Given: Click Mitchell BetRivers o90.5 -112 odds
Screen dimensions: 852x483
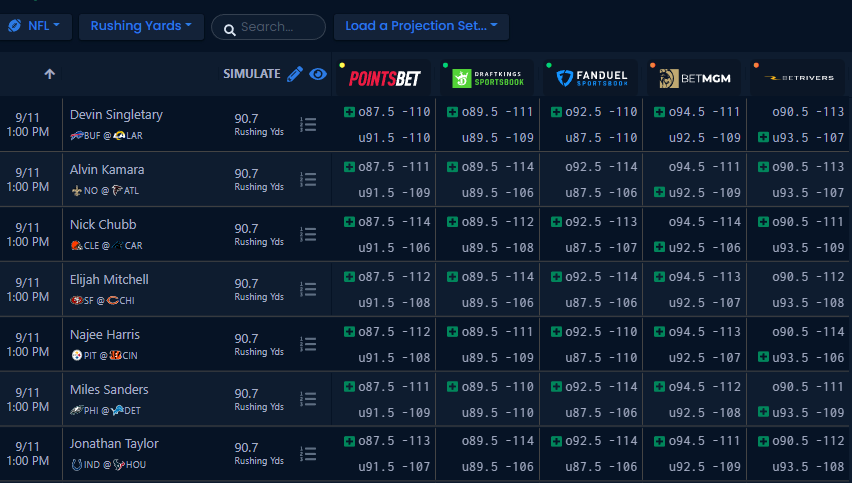Looking at the screenshot, I should click(x=808, y=277).
